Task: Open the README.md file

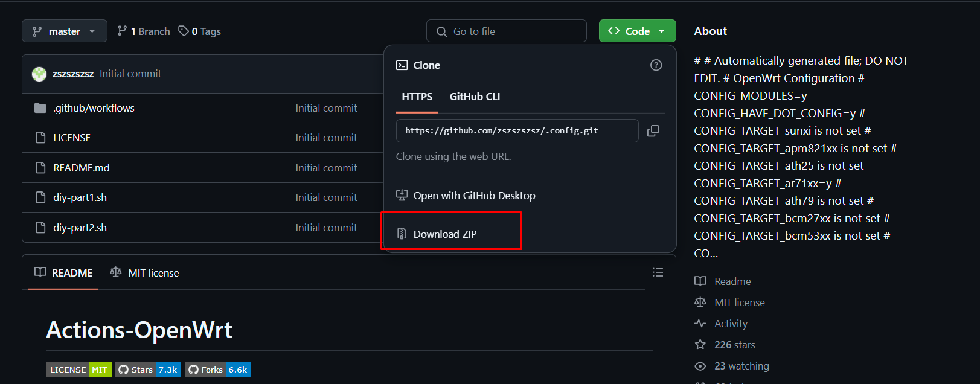Action: point(82,168)
